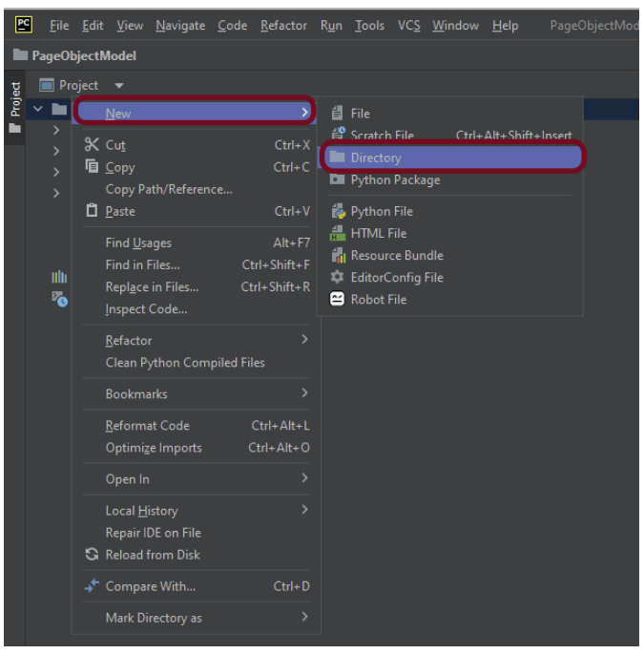Screen dimensions: 644x654
Task: Click the Compare With arrows icon
Action: coord(92,585)
